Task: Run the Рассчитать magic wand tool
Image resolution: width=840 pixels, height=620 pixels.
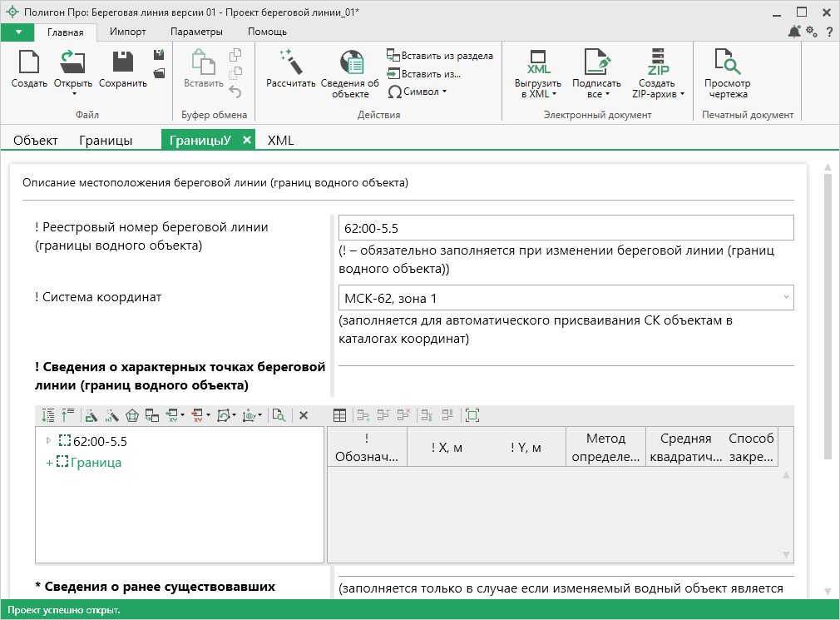Action: tap(290, 62)
